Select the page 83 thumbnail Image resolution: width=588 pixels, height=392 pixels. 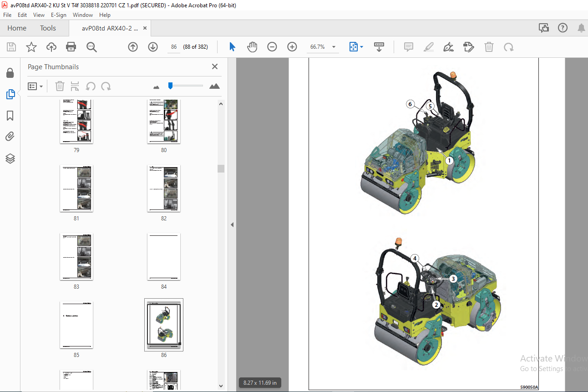(76, 257)
